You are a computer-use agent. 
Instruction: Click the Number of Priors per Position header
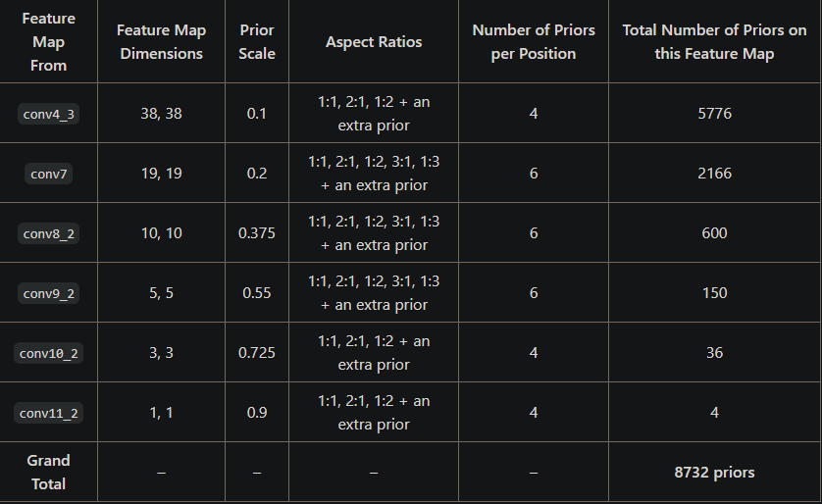point(534,42)
